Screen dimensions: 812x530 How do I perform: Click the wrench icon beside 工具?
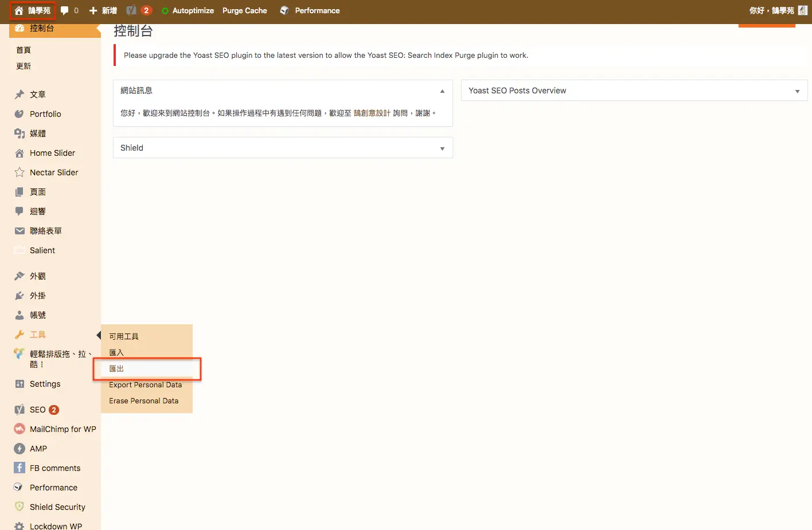coord(19,335)
